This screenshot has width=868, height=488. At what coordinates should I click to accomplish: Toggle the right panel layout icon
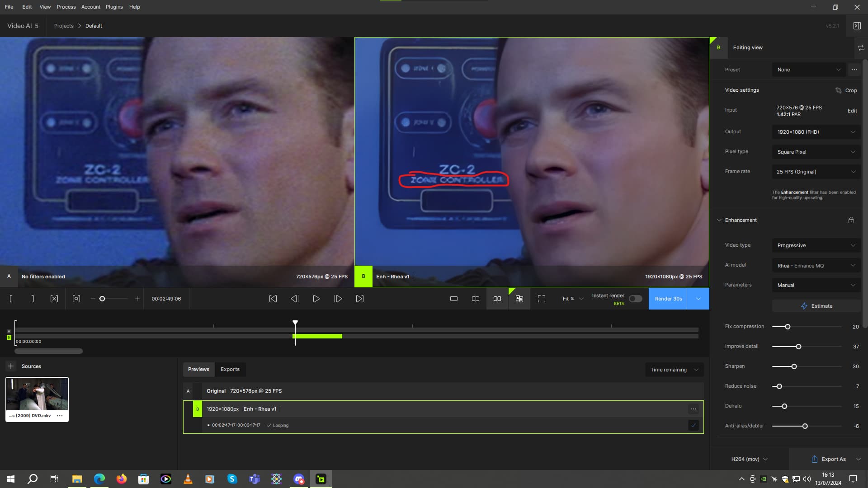pos(857,26)
